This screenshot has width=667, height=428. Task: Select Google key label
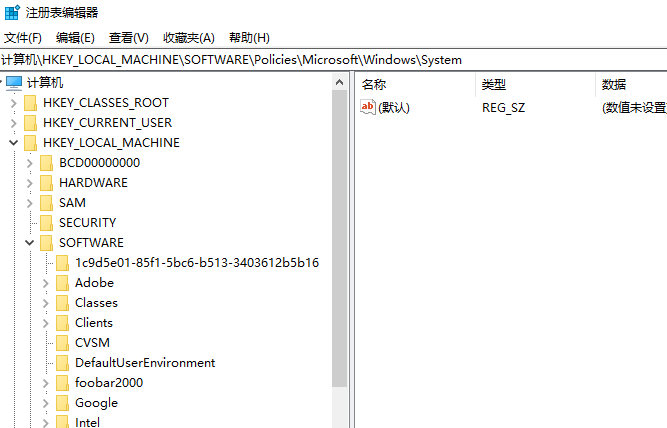tap(97, 403)
